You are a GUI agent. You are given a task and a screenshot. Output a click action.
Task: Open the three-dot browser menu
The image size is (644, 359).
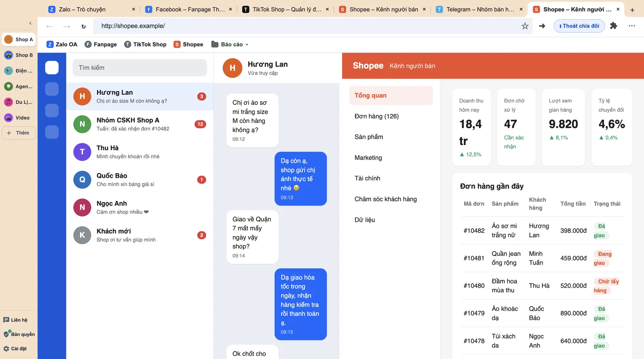coord(632,26)
